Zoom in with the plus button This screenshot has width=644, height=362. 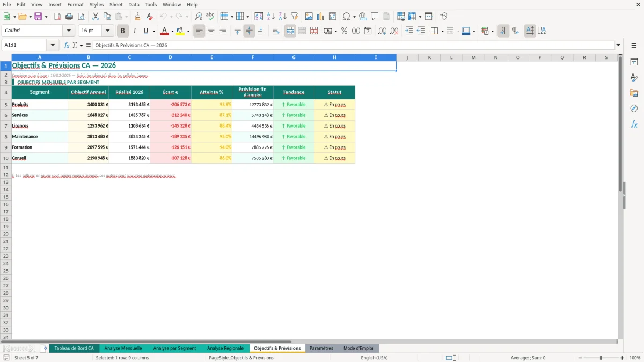pyautogui.click(x=623, y=358)
